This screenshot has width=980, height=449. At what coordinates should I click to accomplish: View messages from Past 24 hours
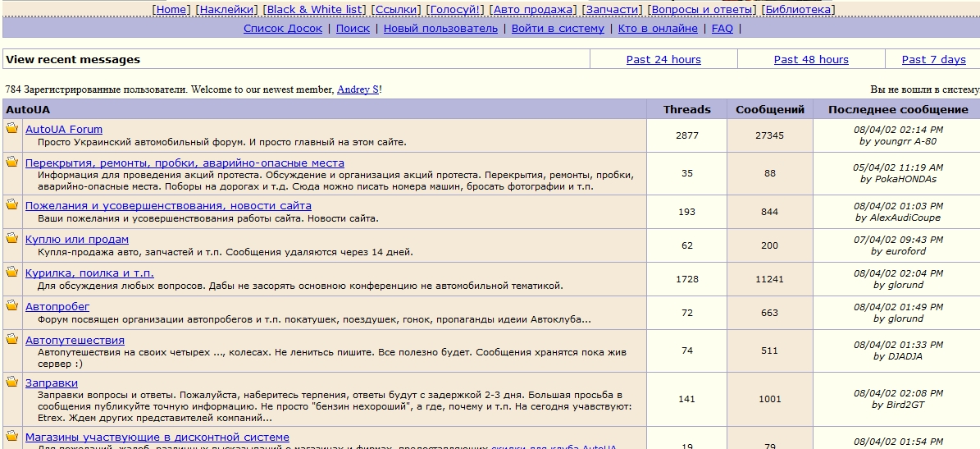tap(663, 59)
